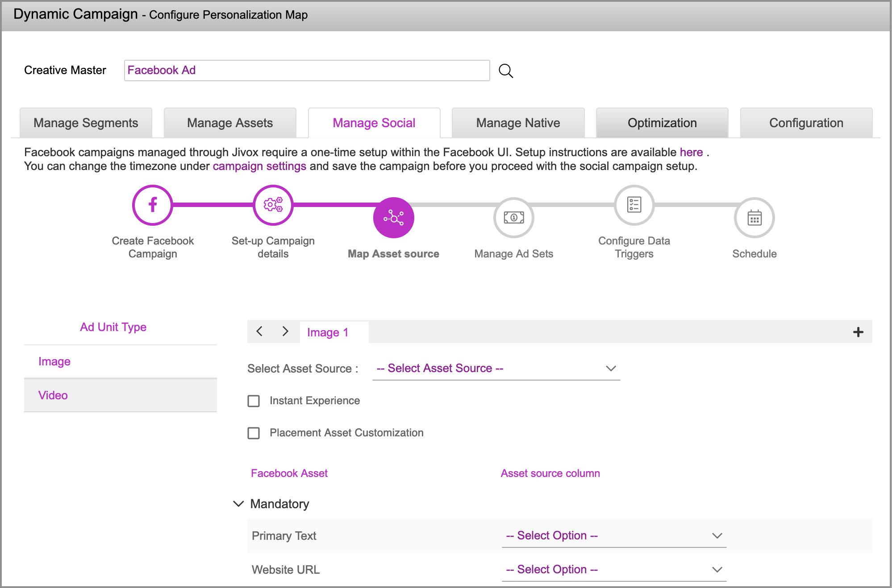Open the Set-up Campaign details gear step
Image resolution: width=892 pixels, height=588 pixels.
(x=273, y=205)
